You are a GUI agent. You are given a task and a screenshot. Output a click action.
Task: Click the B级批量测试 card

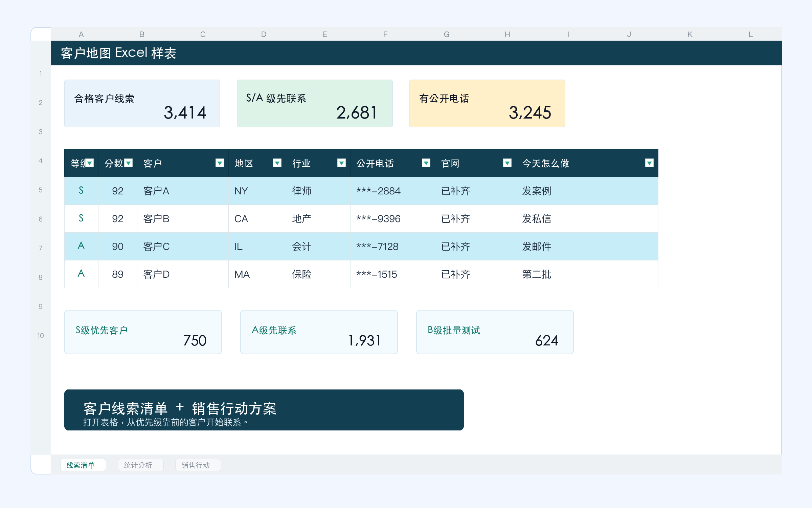coord(495,332)
